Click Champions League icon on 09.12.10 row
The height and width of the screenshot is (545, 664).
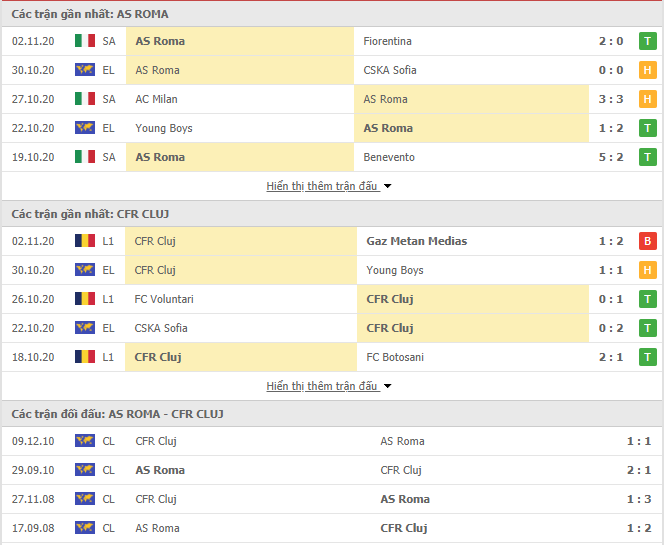click(85, 440)
